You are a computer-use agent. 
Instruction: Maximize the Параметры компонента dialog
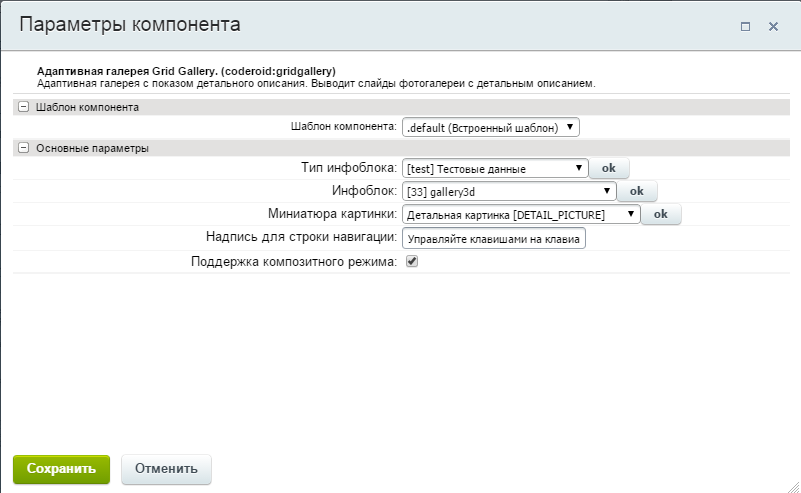click(x=745, y=27)
